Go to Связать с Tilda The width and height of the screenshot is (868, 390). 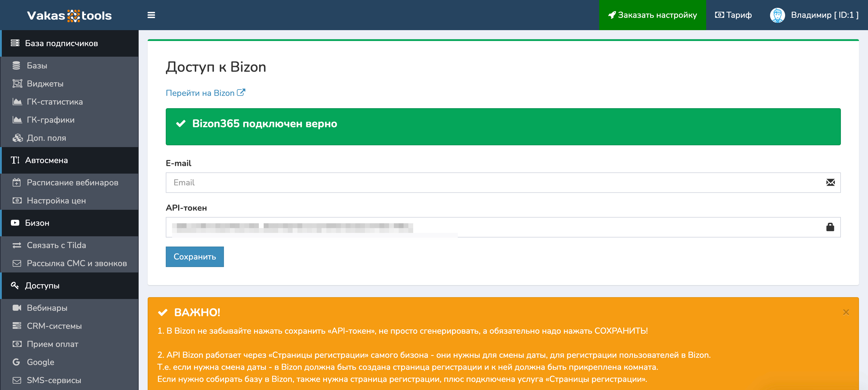(56, 245)
